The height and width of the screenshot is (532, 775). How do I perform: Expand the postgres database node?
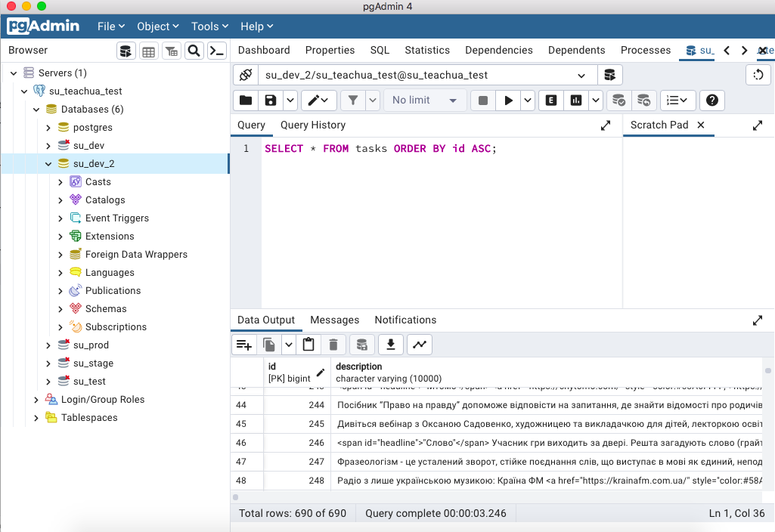pos(48,128)
